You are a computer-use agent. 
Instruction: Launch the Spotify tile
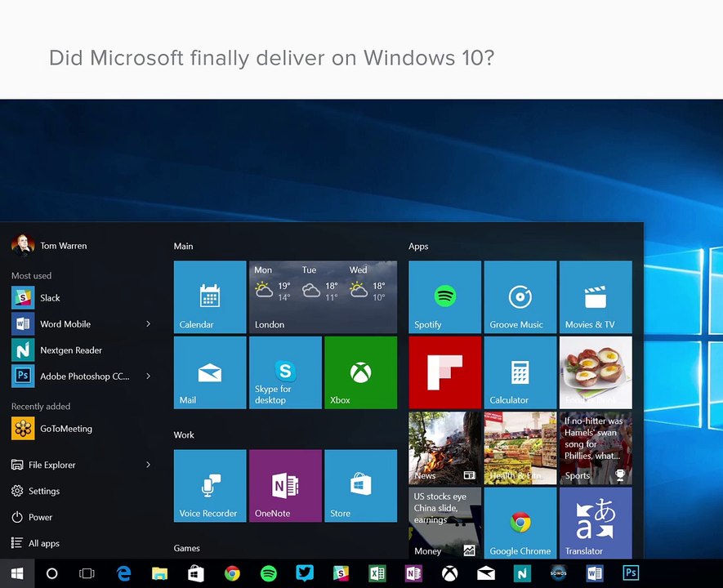[x=445, y=296]
